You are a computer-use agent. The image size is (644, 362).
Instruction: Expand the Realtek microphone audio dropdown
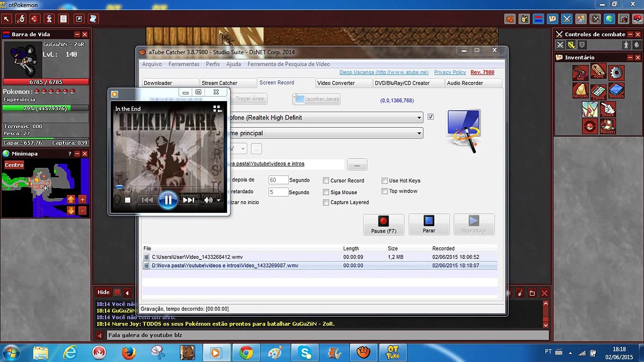point(419,118)
